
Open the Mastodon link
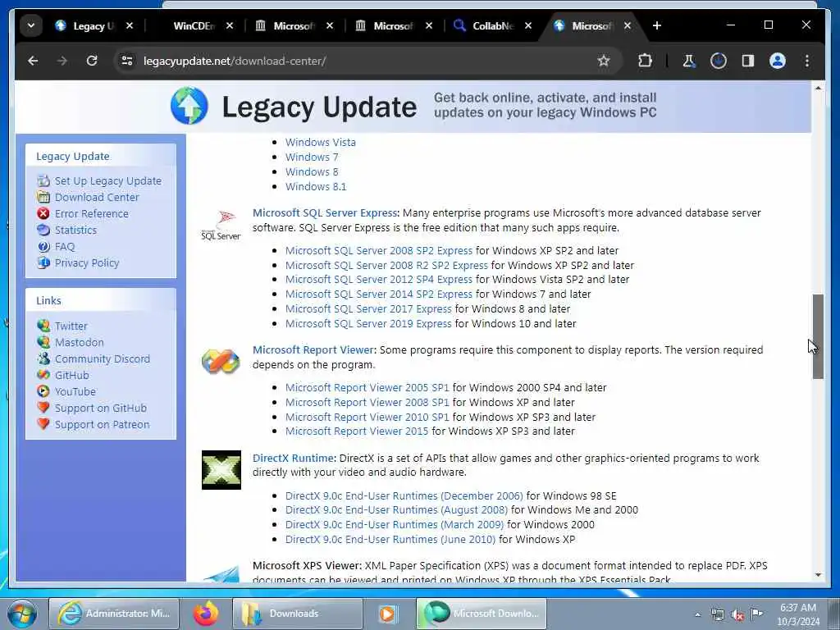pos(80,342)
